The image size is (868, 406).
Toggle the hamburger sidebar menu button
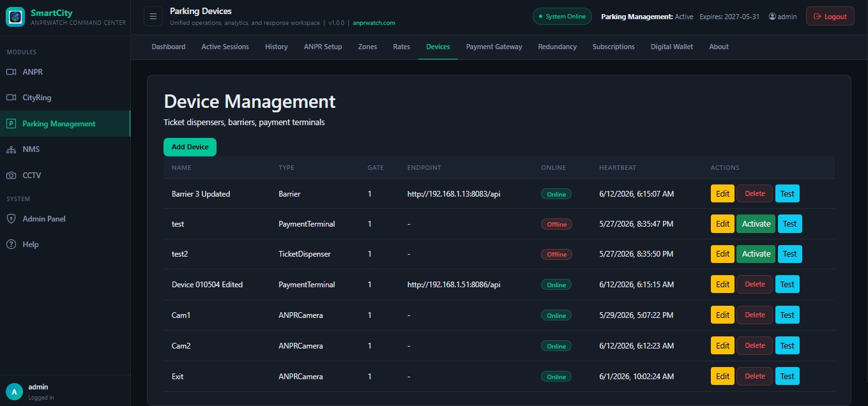click(x=153, y=17)
